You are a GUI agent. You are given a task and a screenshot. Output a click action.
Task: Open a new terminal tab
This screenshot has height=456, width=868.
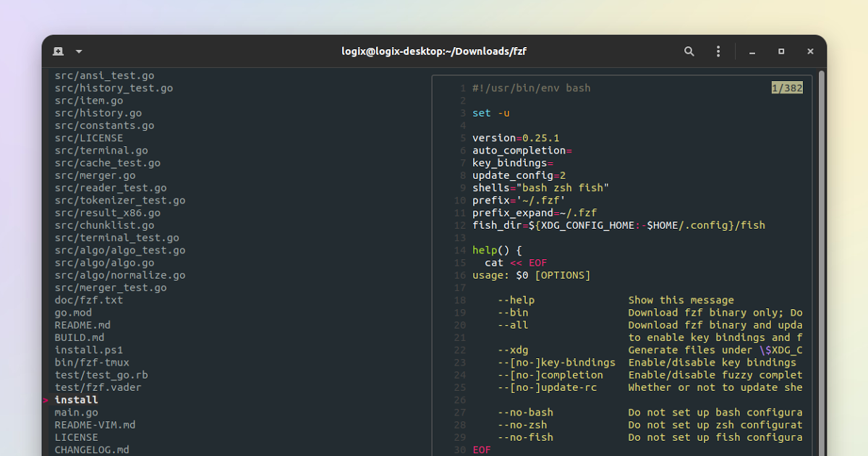click(x=58, y=51)
